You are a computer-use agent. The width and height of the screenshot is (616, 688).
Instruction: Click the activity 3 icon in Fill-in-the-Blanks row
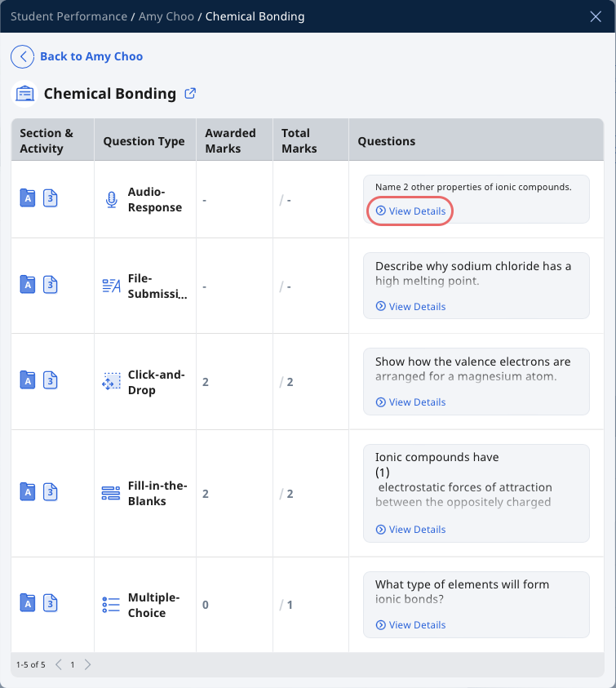tap(51, 492)
